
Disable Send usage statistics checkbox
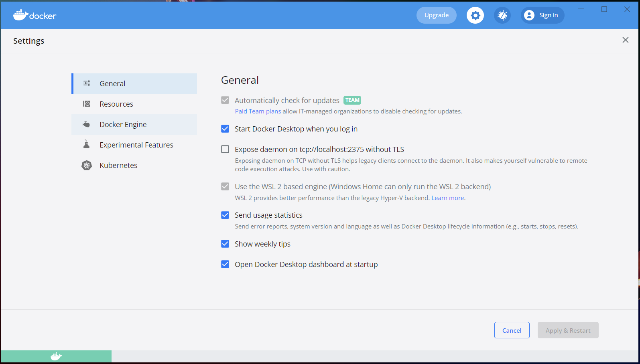(x=225, y=215)
